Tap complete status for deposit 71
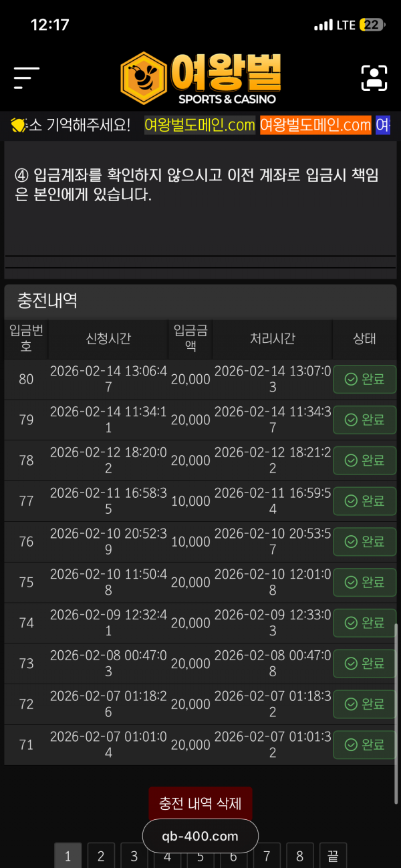Viewport: 401px width, 868px height. 364,744
